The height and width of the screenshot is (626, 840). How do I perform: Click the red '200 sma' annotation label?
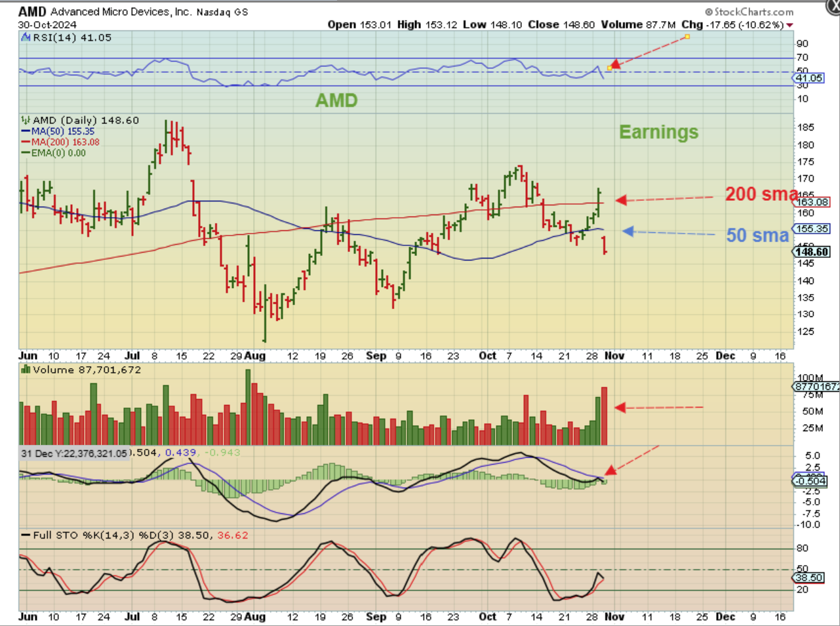click(762, 194)
